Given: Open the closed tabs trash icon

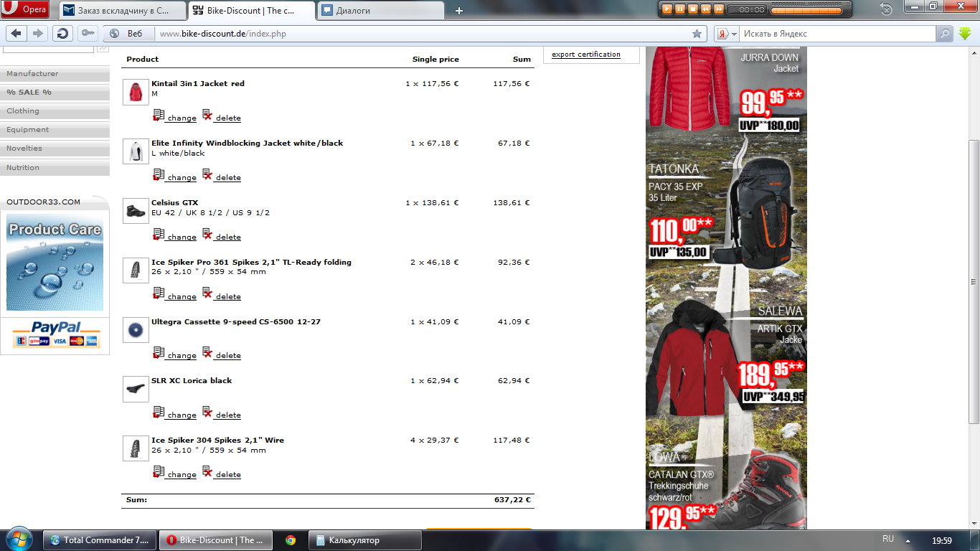Looking at the screenshot, I should pyautogui.click(x=886, y=9).
